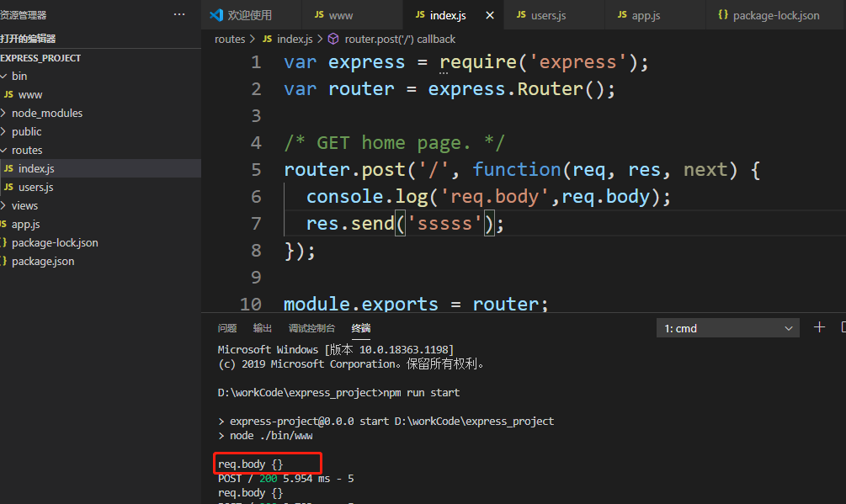Click the symbol cube icon in the breadcrumb
The image size is (846, 504).
pos(333,38)
